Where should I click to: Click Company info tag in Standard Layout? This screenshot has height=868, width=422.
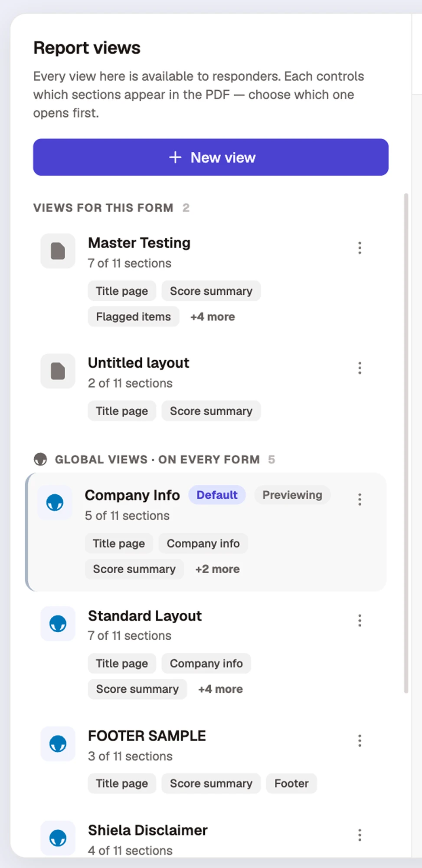coord(206,664)
